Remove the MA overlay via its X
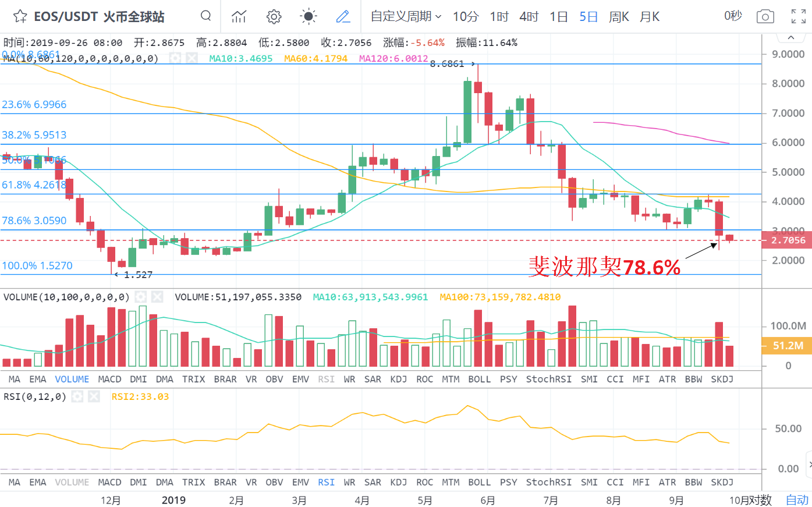This screenshot has height=507, width=812. point(192,58)
